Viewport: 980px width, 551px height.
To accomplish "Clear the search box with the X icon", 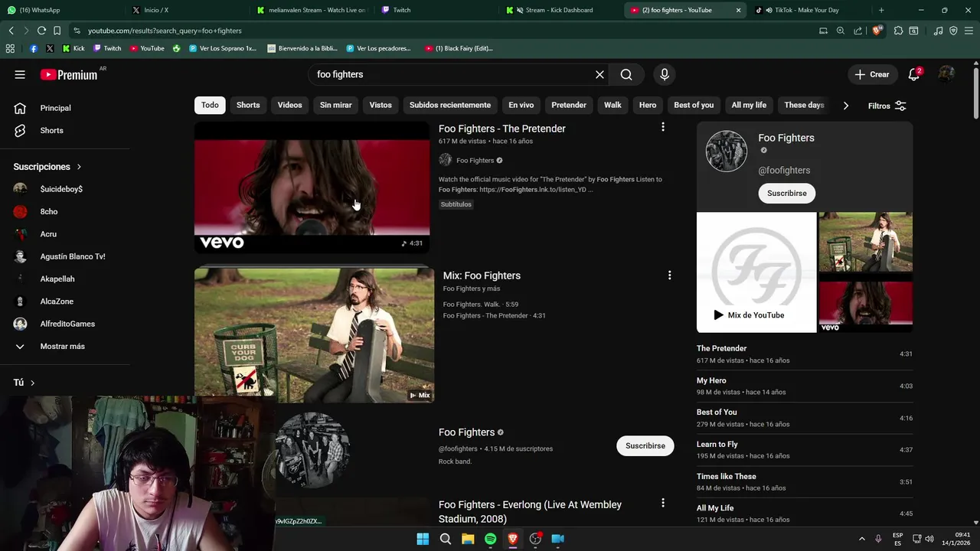I will [x=599, y=74].
